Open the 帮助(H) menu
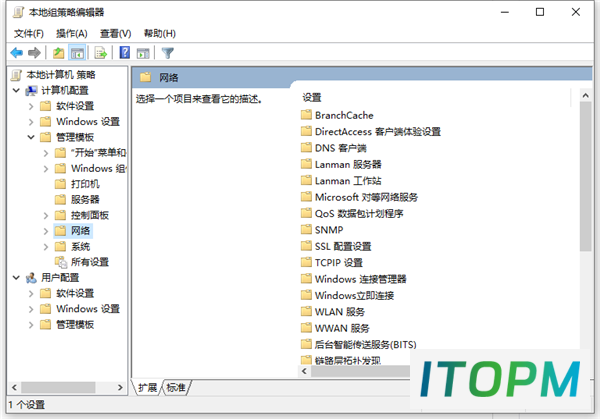Screen dimensions: 600x419 tap(160, 34)
